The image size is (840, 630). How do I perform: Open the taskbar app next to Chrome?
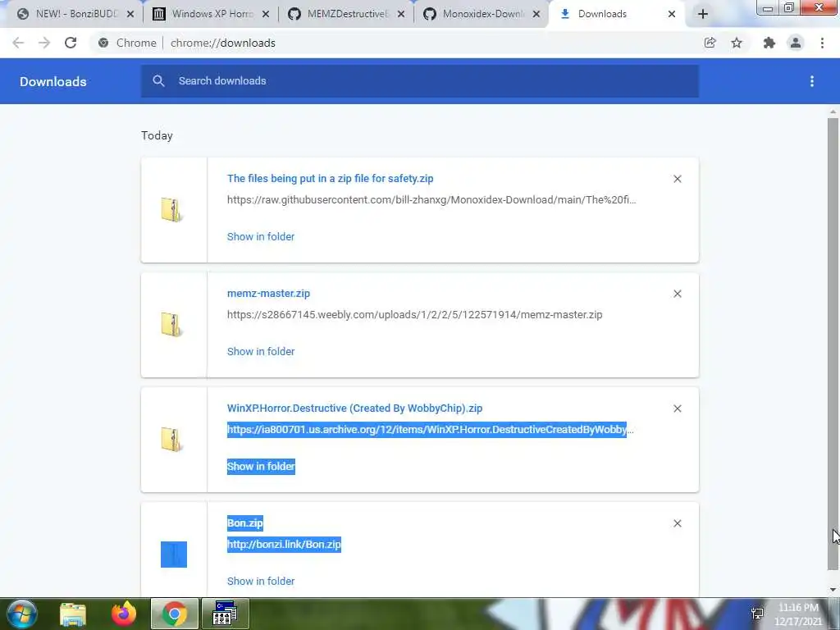225,614
